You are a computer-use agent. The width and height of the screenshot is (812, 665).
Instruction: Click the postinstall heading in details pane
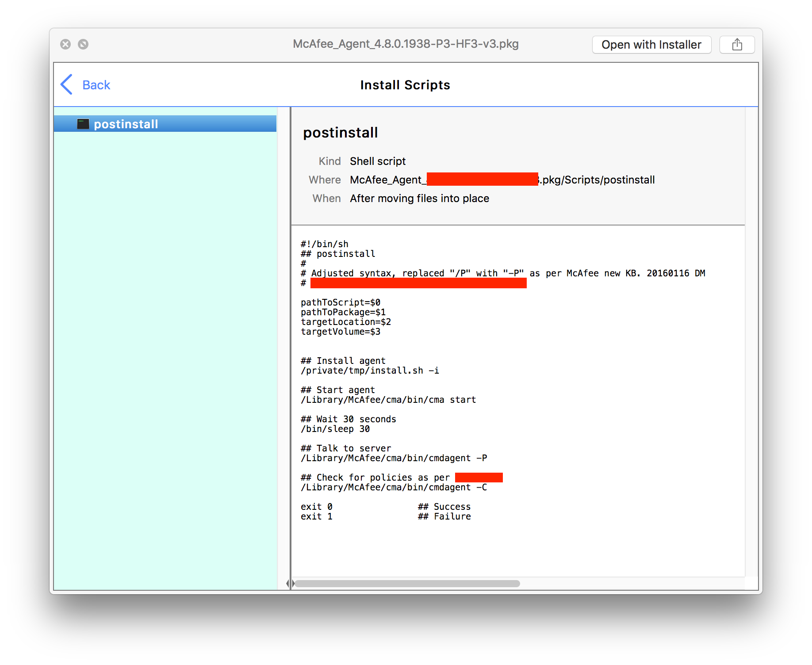point(340,133)
